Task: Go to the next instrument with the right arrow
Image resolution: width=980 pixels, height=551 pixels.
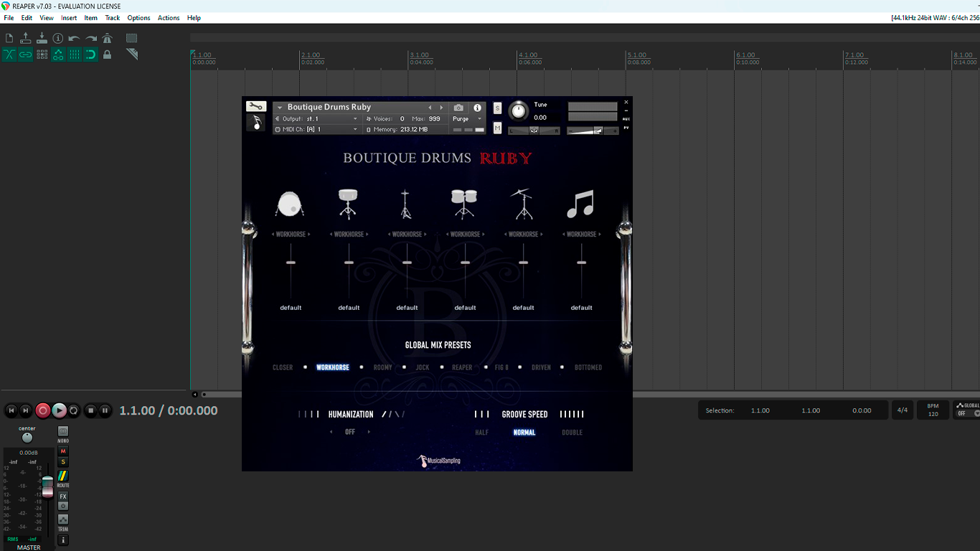Action: click(x=441, y=108)
